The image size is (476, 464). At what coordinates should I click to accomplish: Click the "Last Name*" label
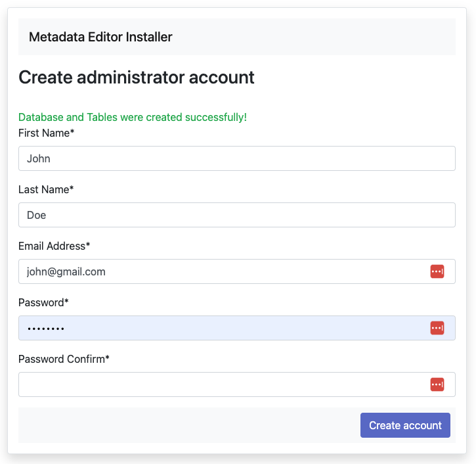(x=46, y=190)
